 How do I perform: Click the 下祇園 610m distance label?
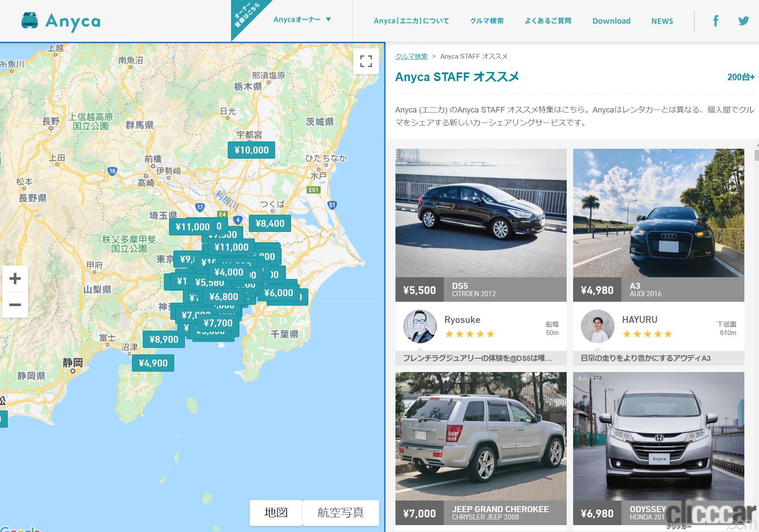(727, 328)
